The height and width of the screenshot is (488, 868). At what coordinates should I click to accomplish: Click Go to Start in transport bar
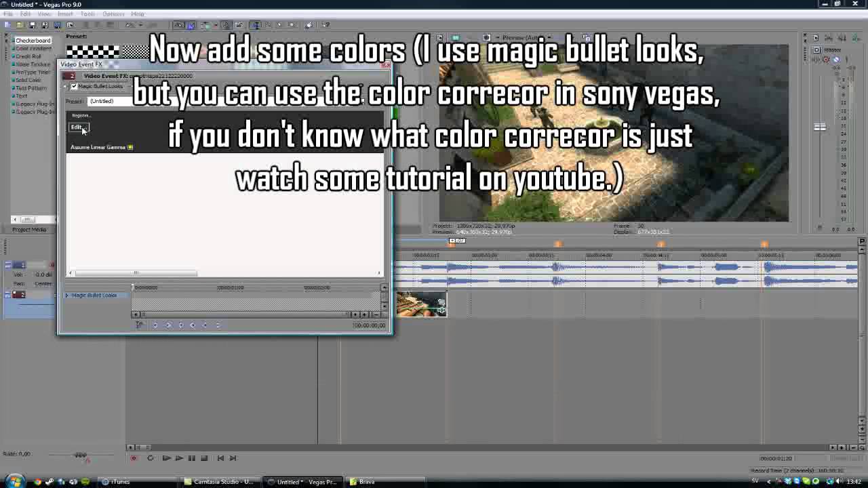[220, 458]
